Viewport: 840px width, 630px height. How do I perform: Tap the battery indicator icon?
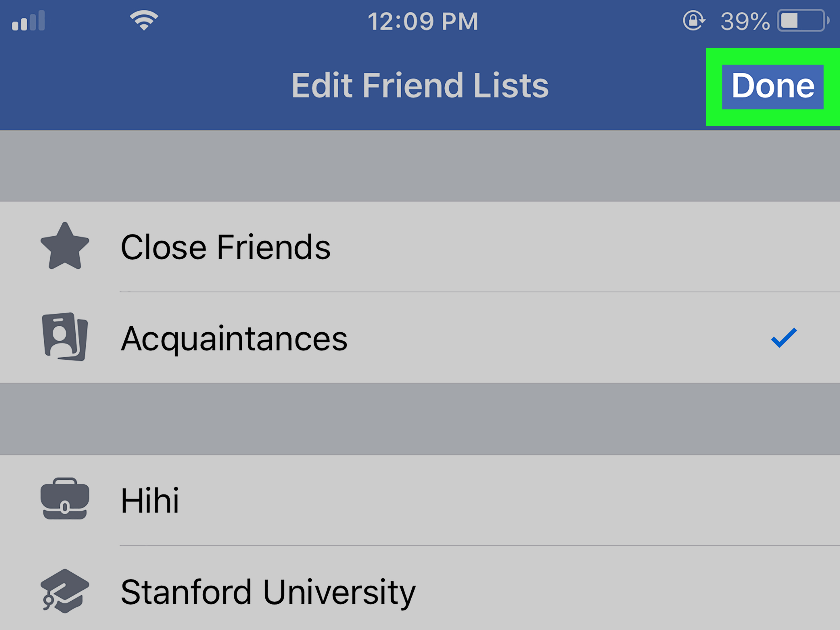(x=803, y=20)
